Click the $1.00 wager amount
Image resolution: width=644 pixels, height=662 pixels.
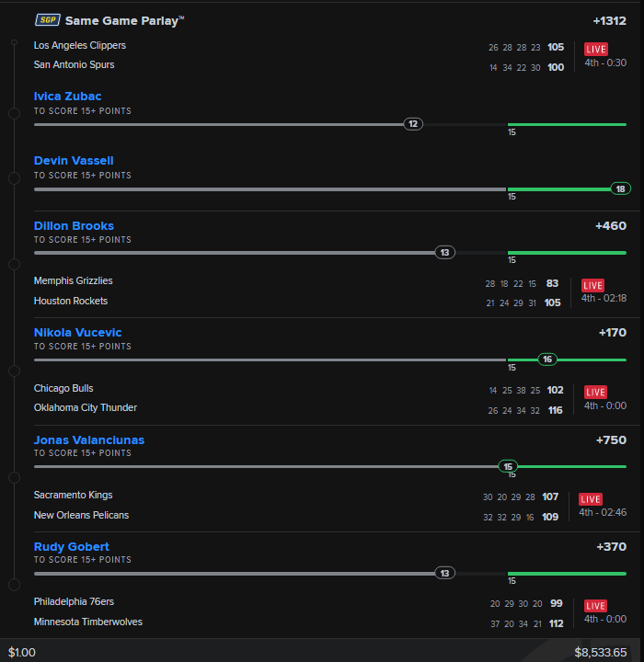(22, 652)
